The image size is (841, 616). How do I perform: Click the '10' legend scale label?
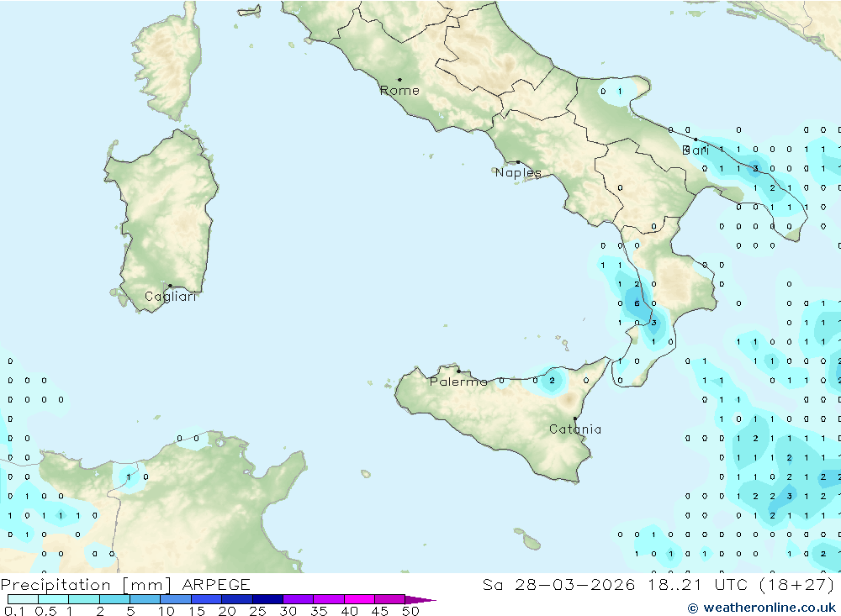167,611
